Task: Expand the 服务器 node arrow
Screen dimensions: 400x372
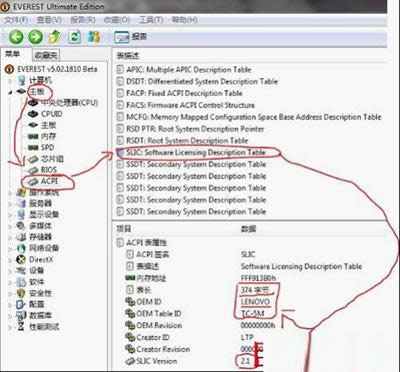Action: click(x=10, y=203)
